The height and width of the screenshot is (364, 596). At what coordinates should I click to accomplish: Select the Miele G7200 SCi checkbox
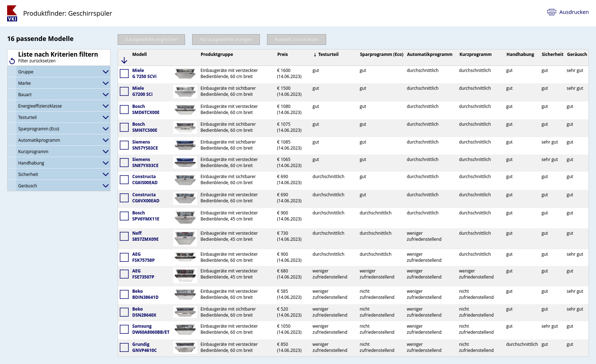[x=124, y=91]
